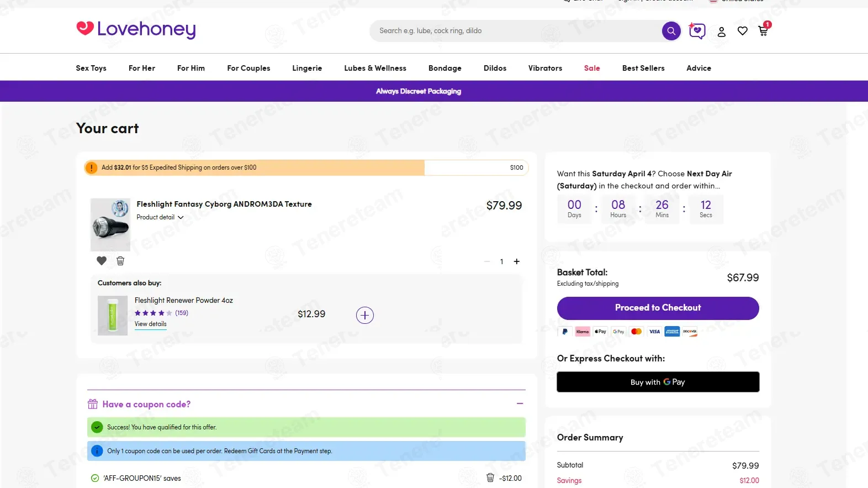Viewport: 868px width, 488px height.
Task: Click the Visa payment icon
Action: pos(654,332)
